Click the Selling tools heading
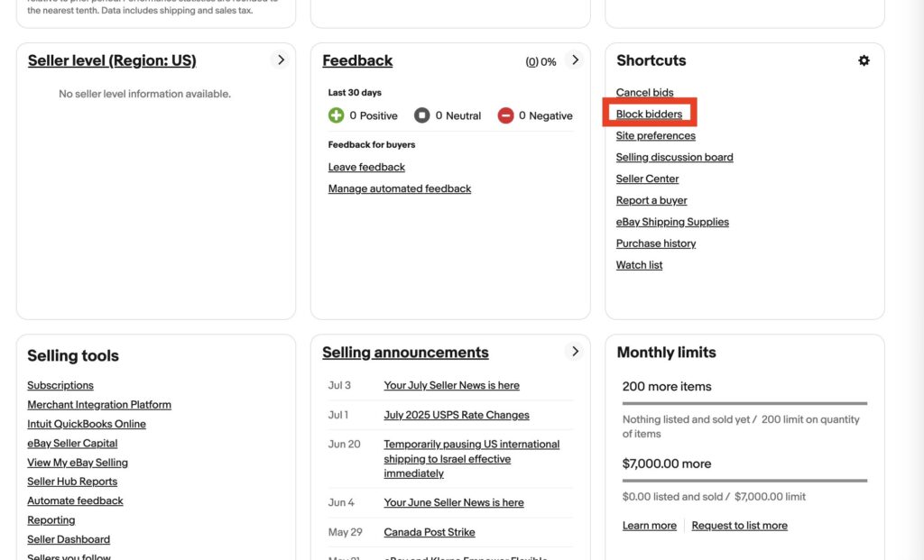Image resolution: width=924 pixels, height=560 pixels. pos(73,355)
